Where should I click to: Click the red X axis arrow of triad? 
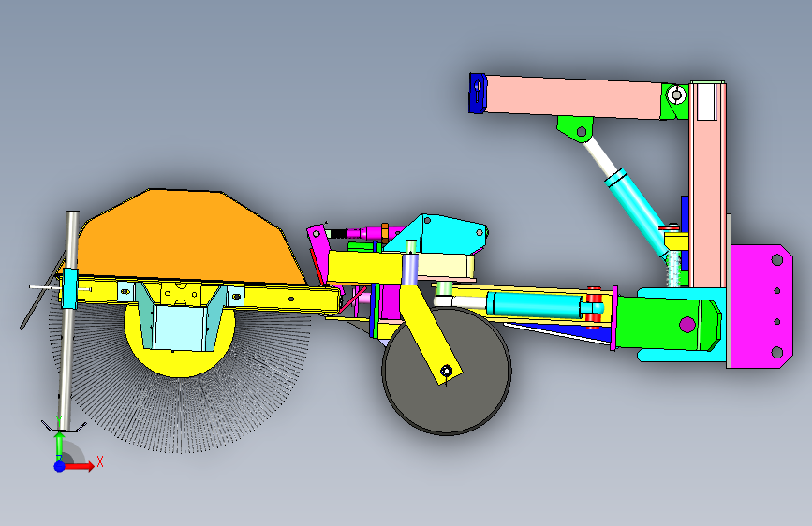(78, 466)
